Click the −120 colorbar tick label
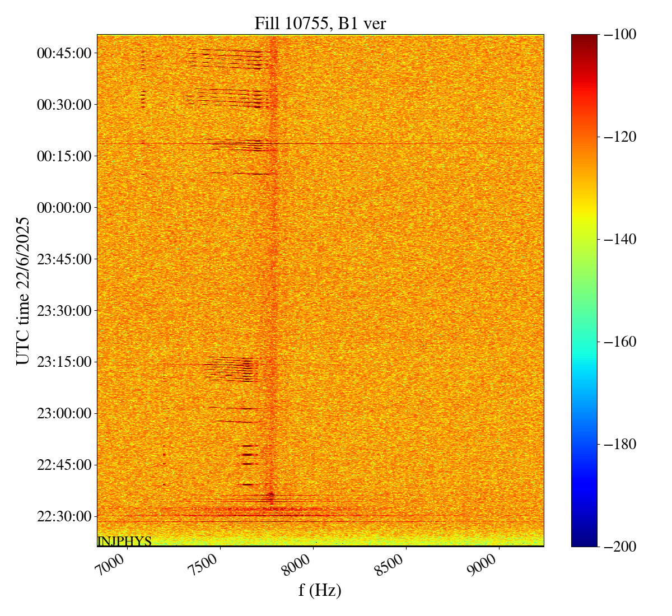This screenshot has height=616, width=672. [620, 137]
